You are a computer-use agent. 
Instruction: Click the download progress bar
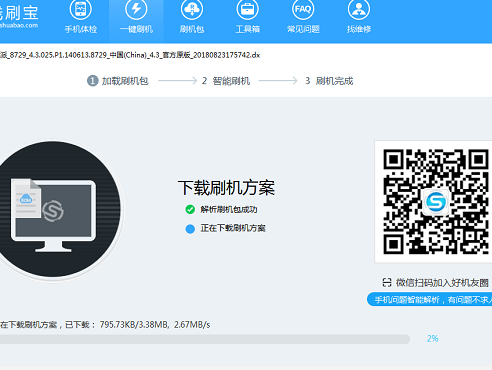tap(205, 339)
